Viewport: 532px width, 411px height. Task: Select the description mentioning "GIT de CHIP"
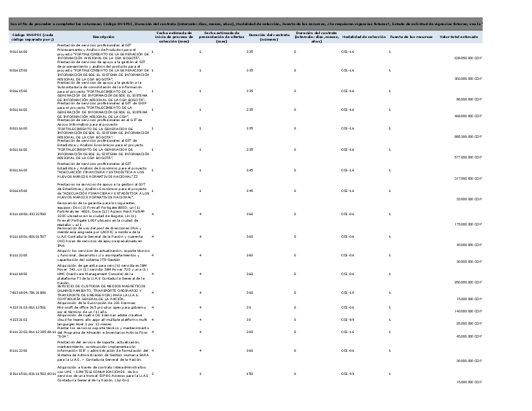point(103,110)
